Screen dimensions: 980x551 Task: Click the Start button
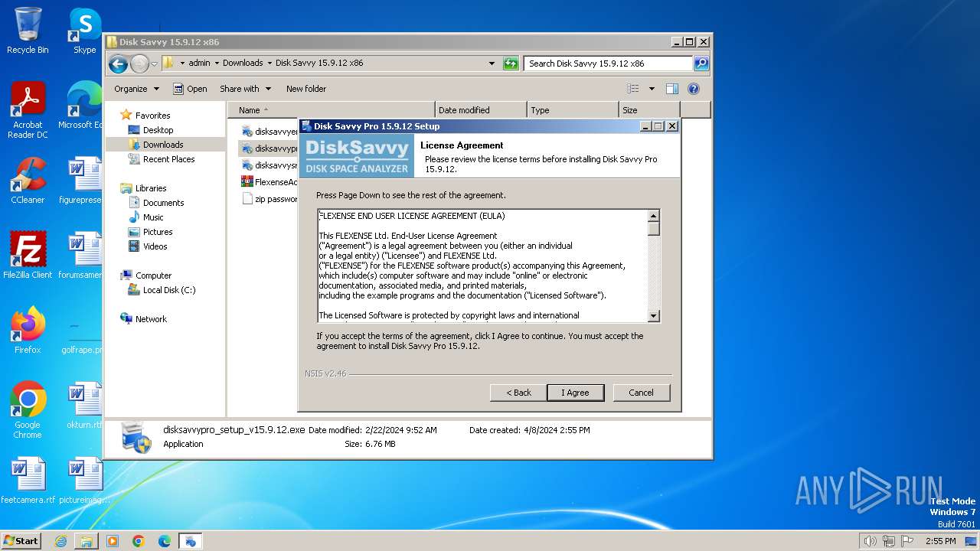pyautogui.click(x=21, y=541)
